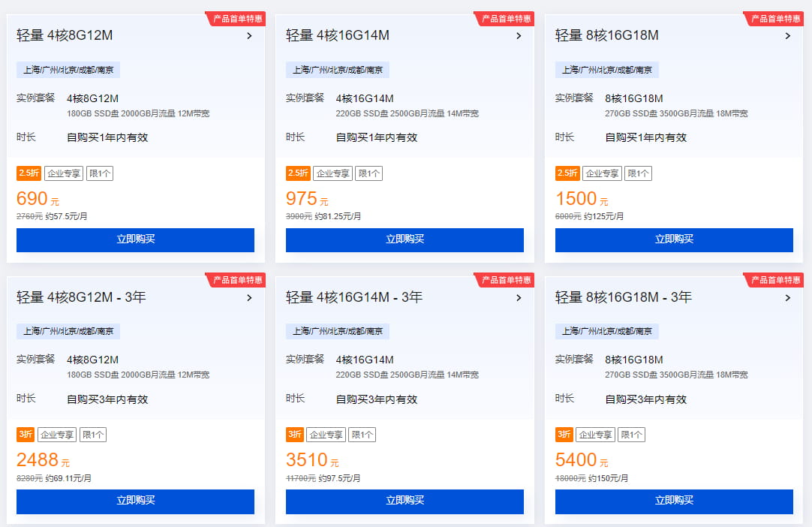This screenshot has width=812, height=527.
Task: Click crossed-out price 6000元
Action: (x=568, y=217)
